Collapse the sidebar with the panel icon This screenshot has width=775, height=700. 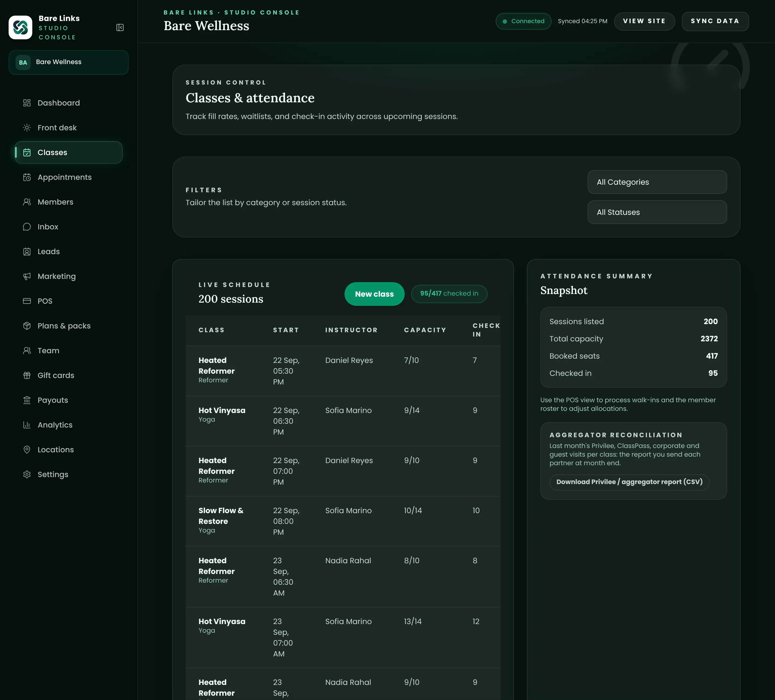[x=120, y=27]
